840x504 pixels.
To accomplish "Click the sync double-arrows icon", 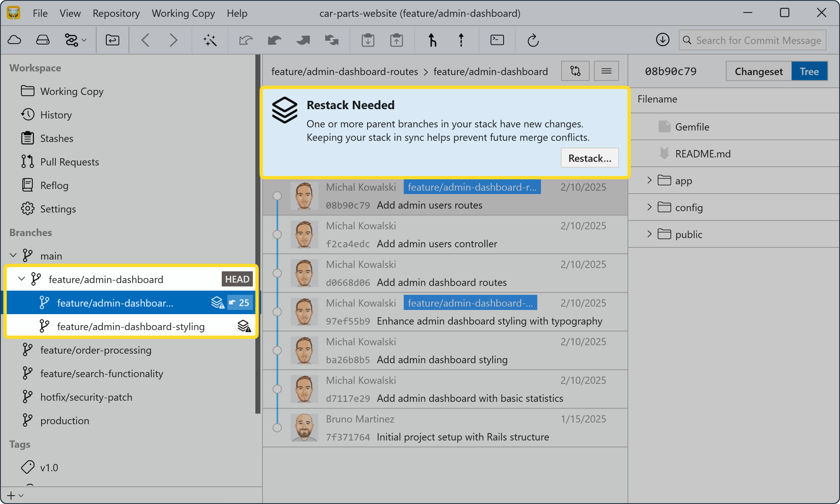I will coord(332,40).
